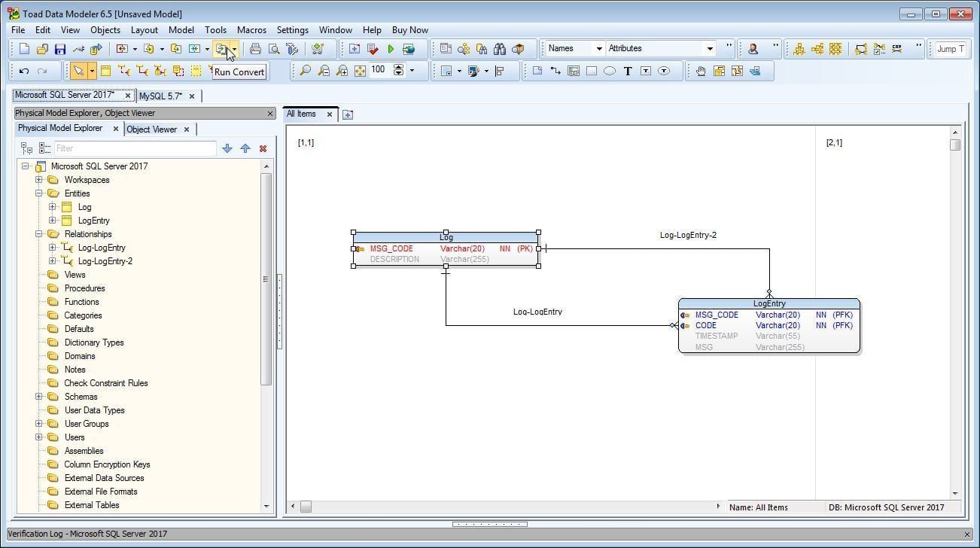Open the zoom percentage dropdown arrow
Screen dimensions: 980x548
412,71
